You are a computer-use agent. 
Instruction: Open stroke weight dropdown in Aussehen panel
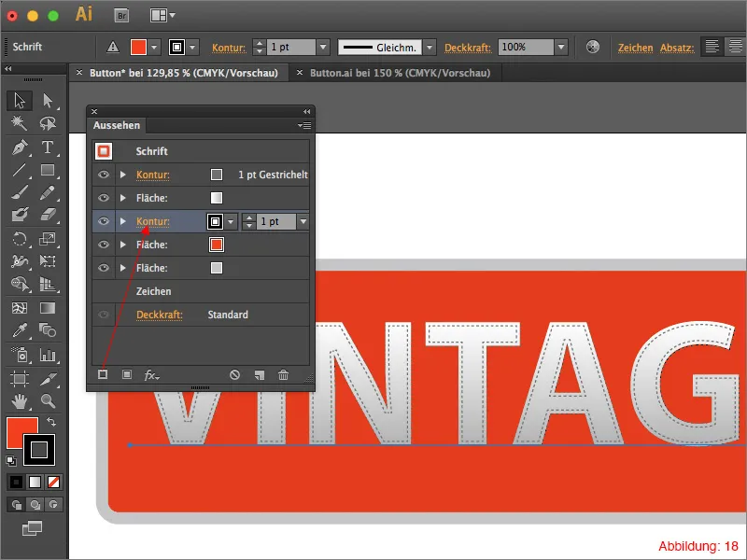tap(303, 221)
